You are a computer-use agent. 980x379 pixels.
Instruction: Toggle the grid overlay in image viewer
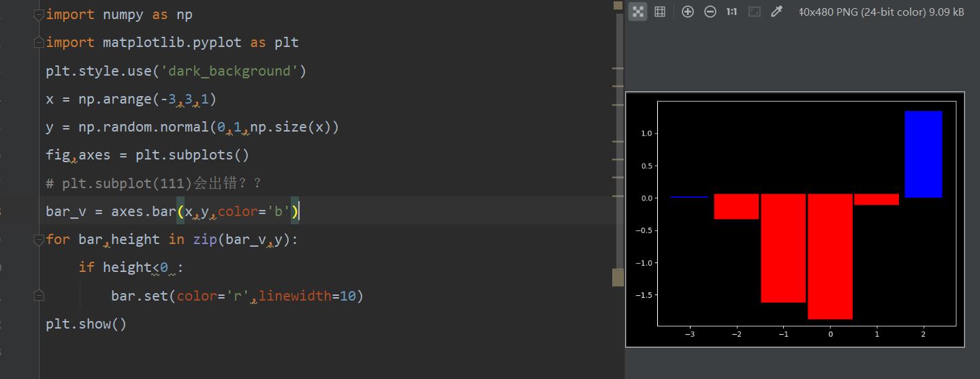(x=659, y=12)
